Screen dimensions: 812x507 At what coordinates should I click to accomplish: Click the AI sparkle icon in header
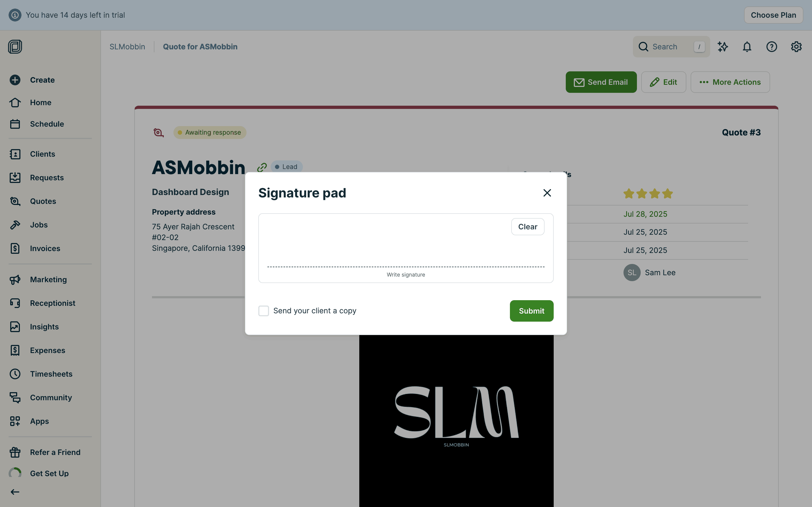point(722,47)
